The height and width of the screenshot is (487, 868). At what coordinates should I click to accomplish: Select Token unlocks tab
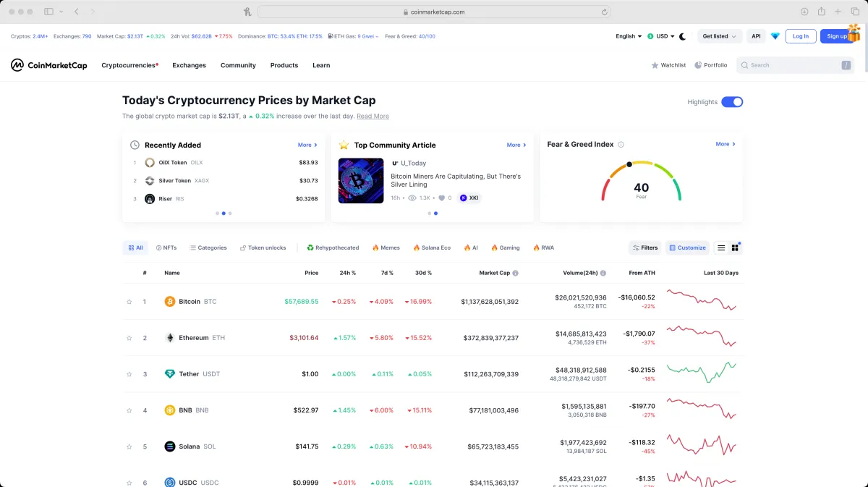pos(263,247)
